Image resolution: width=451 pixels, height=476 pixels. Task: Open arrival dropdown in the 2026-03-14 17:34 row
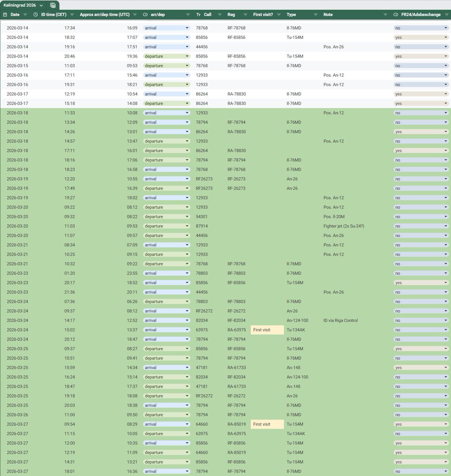(x=166, y=28)
